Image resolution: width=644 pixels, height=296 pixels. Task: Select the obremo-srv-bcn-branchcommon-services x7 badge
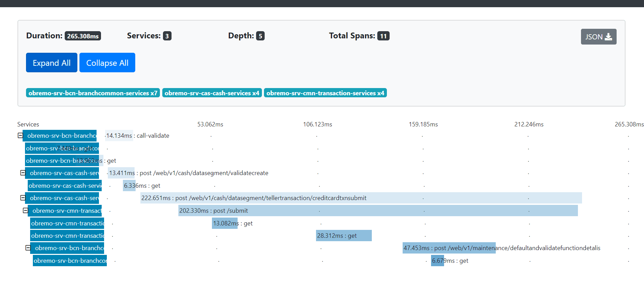93,93
